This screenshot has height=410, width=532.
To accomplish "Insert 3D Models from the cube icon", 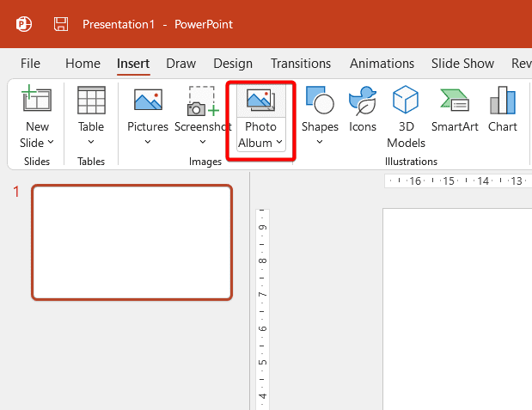I will click(406, 101).
